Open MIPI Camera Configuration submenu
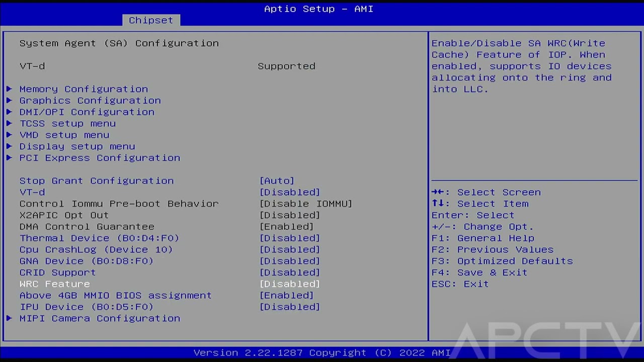Image resolution: width=644 pixels, height=362 pixels. 100,318
